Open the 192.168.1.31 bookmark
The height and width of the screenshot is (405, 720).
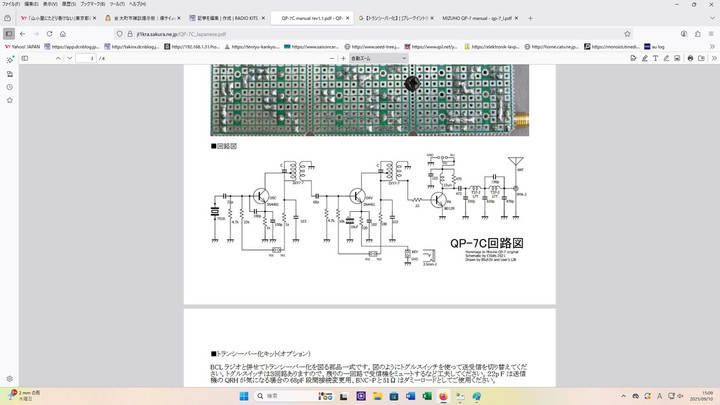pyautogui.click(x=192, y=47)
